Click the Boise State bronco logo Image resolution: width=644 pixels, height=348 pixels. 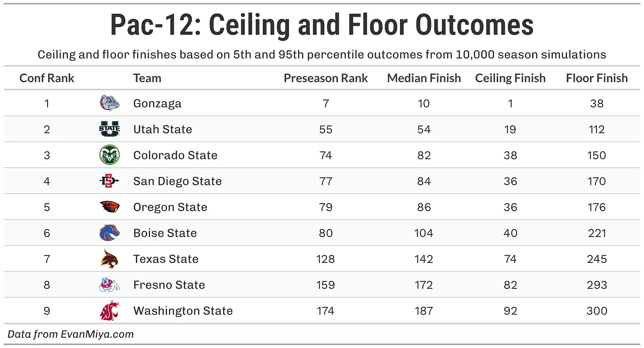coord(109,233)
